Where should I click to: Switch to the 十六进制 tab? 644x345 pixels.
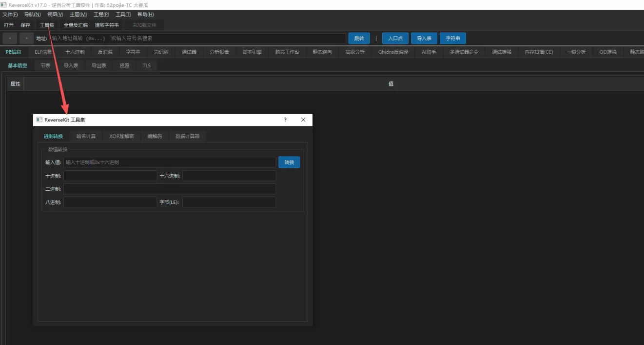pyautogui.click(x=75, y=52)
